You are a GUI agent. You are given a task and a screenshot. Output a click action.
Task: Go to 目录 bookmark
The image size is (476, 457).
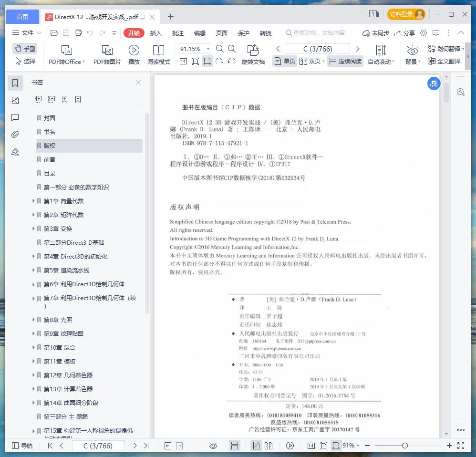[x=50, y=173]
